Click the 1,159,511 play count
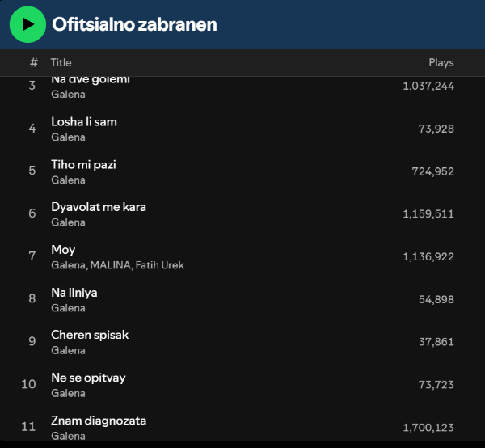This screenshot has width=485, height=448. click(x=428, y=214)
